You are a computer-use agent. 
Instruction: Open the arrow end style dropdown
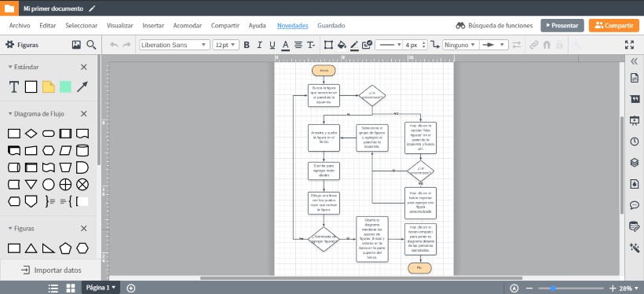pos(494,45)
